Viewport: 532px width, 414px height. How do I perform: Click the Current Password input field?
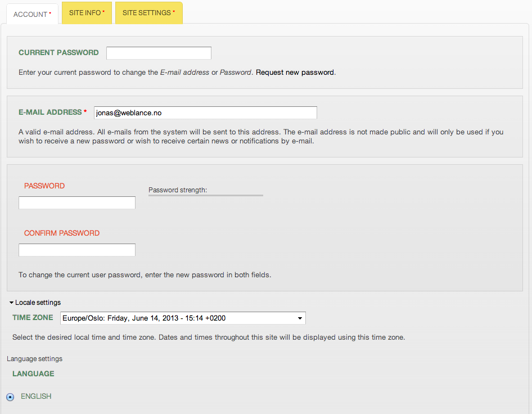tap(159, 53)
